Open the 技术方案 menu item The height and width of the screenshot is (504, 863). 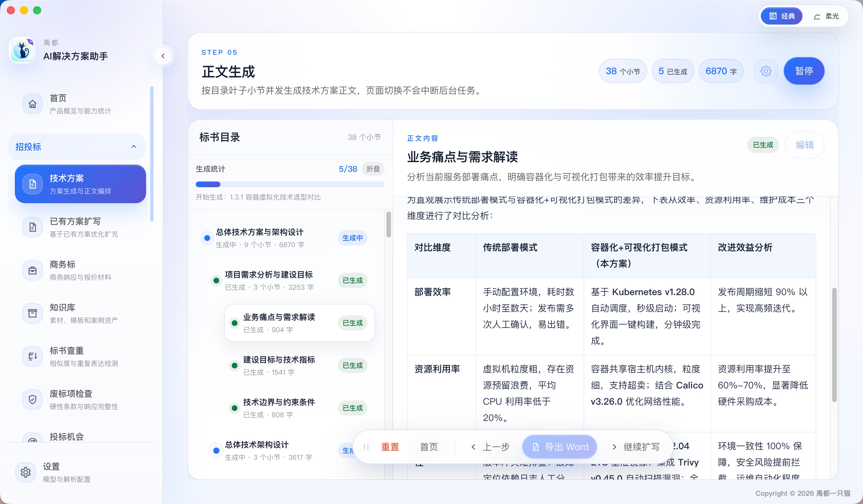pos(80,184)
